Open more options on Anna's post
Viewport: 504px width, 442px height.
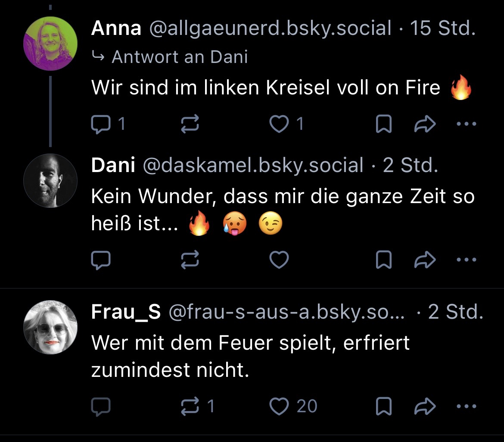(467, 125)
